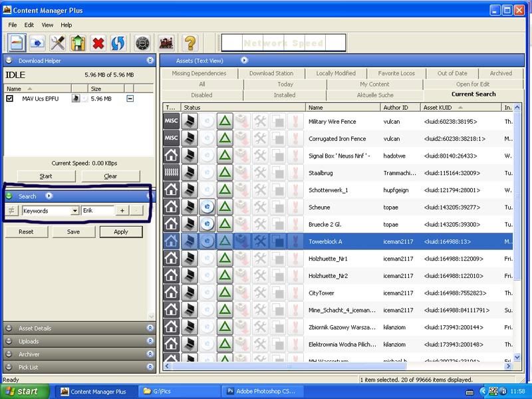
Task: Toggle the not-equal search filter button
Action: pos(11,210)
